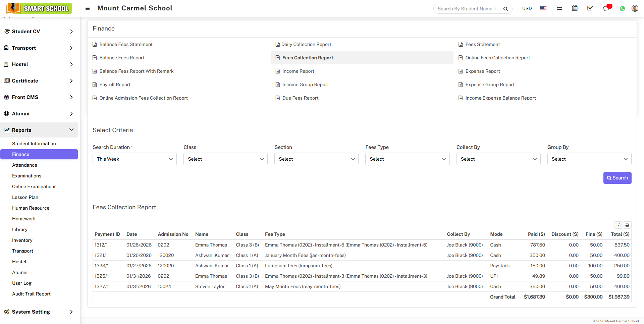Open the Group By dropdown
Screen dimensions: 644x324
(589, 159)
